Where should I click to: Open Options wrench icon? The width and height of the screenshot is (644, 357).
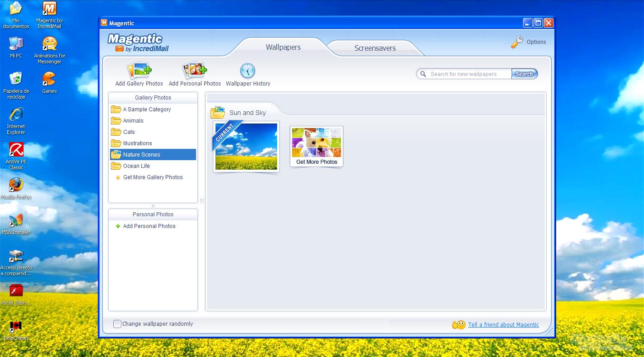tap(517, 42)
